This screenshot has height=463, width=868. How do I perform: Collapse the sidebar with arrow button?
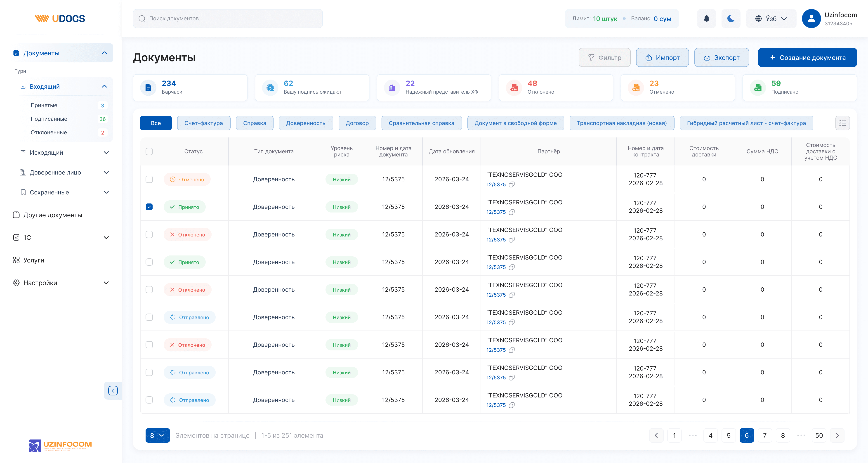113,391
